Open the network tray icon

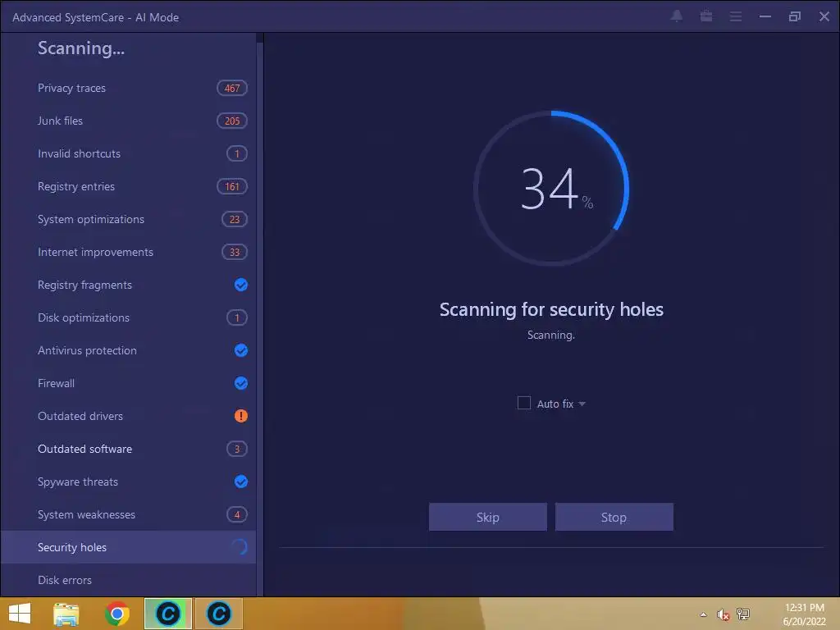743,614
